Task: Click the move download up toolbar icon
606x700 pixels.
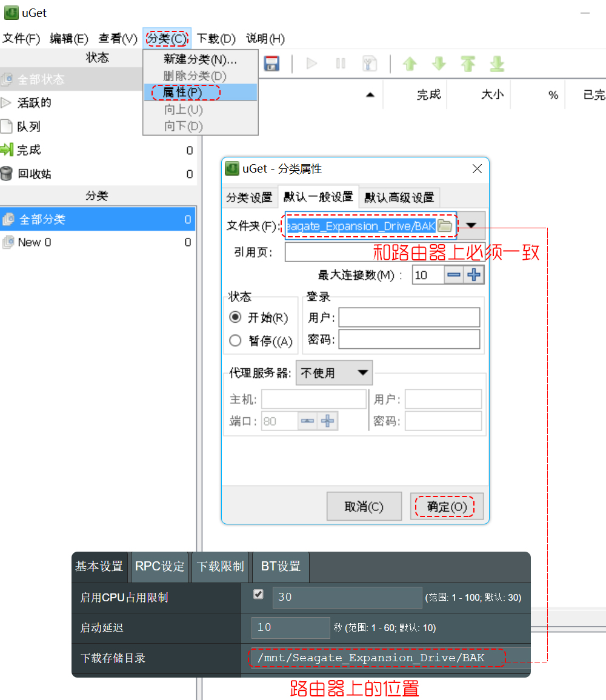Action: [x=410, y=64]
